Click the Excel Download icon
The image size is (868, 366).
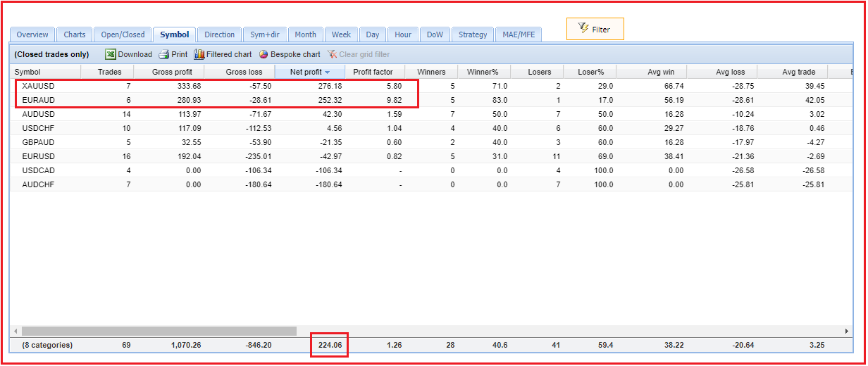click(x=111, y=54)
